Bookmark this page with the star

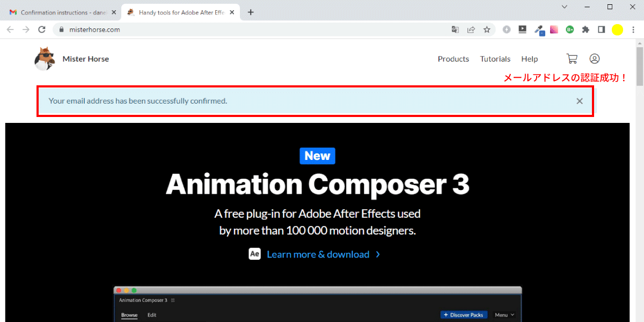(x=487, y=30)
